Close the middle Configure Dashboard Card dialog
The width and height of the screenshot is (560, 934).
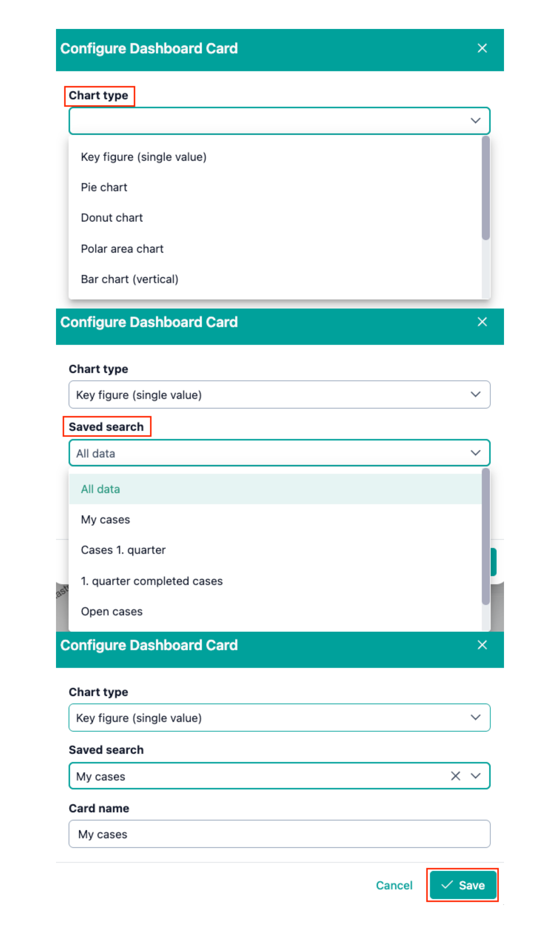point(482,322)
